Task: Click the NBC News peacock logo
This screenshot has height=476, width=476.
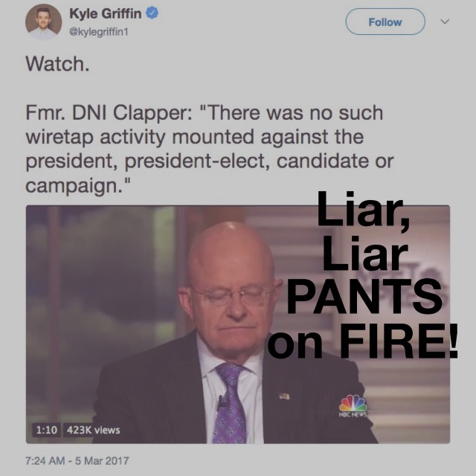Action: coord(353,406)
